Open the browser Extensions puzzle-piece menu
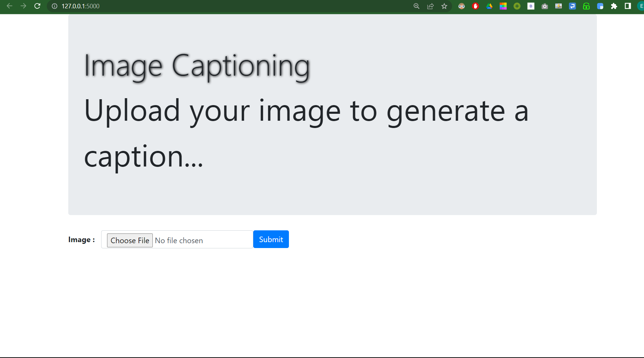644x358 pixels. [x=614, y=6]
